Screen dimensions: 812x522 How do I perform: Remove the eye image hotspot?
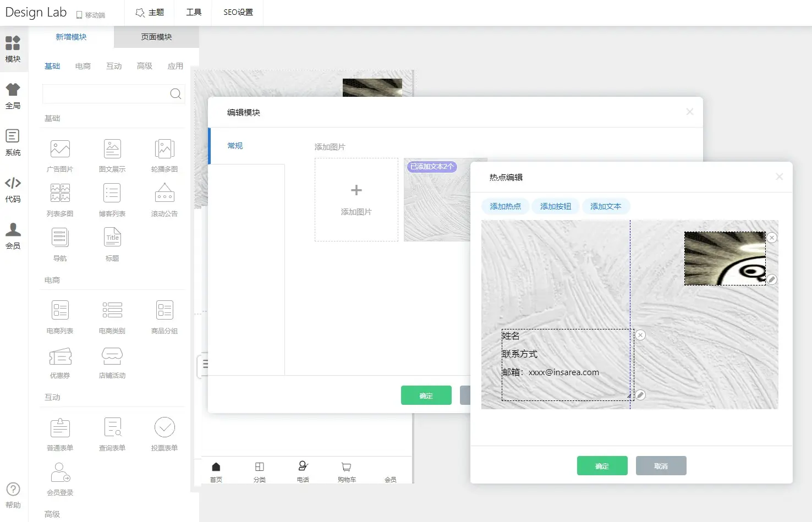tap(772, 238)
